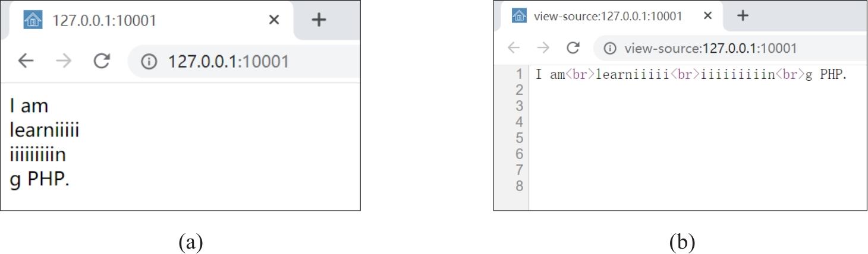The image size is (868, 254).
Task: Select the view-source:127.0.0.1:10001 tab
Action: pyautogui.click(x=606, y=16)
